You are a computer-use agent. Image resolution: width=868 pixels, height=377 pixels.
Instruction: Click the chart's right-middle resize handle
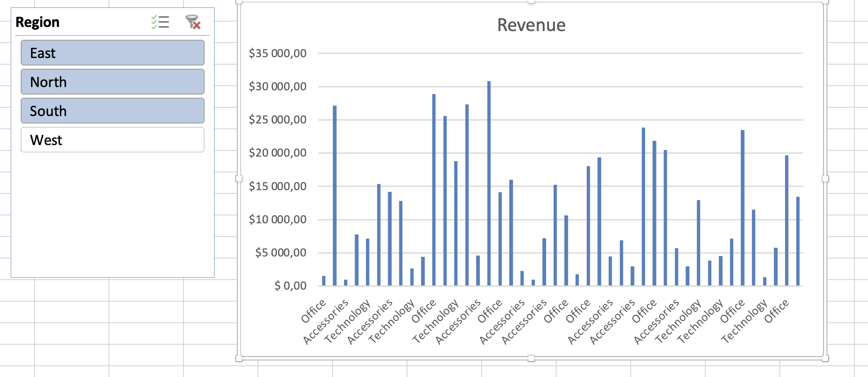point(825,179)
